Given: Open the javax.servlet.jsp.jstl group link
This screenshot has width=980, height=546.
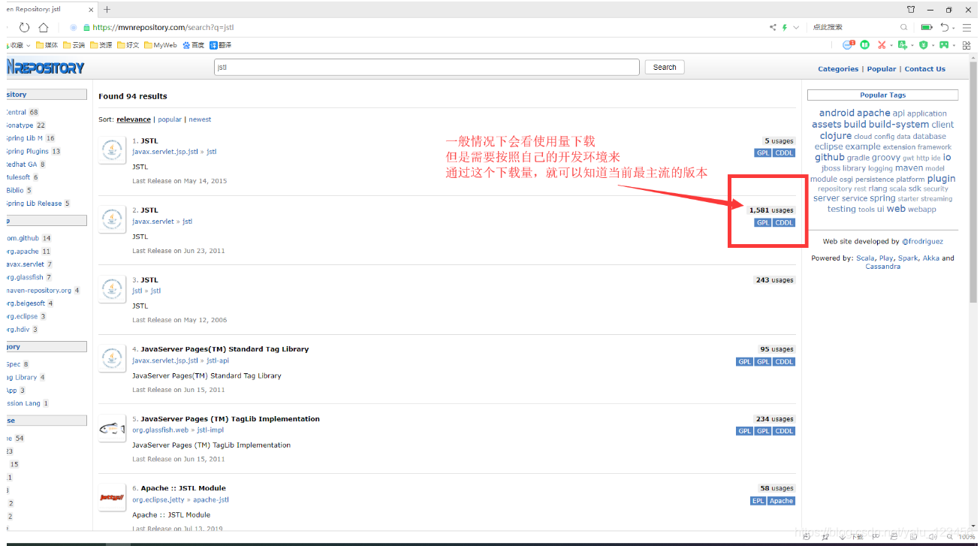Looking at the screenshot, I should pos(165,152).
